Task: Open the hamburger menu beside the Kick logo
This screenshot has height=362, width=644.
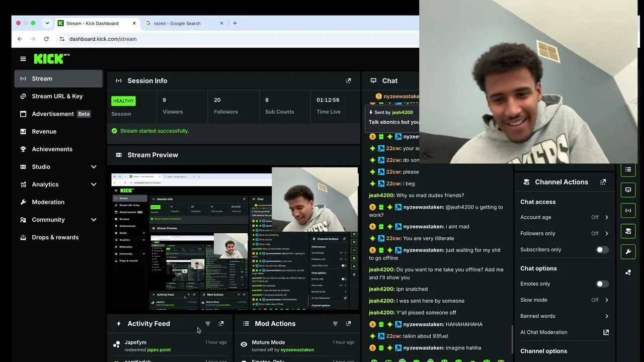Action: [x=23, y=59]
